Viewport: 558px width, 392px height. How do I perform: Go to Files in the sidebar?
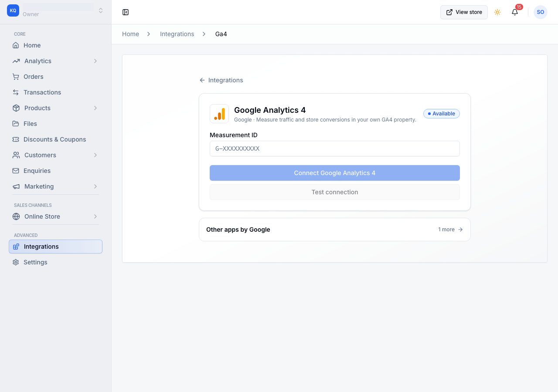55,124
